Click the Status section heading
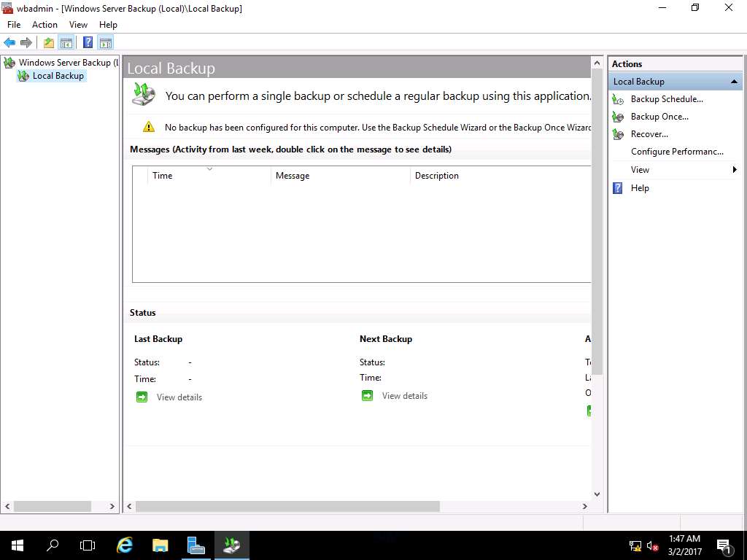This screenshot has height=560, width=747. (142, 313)
